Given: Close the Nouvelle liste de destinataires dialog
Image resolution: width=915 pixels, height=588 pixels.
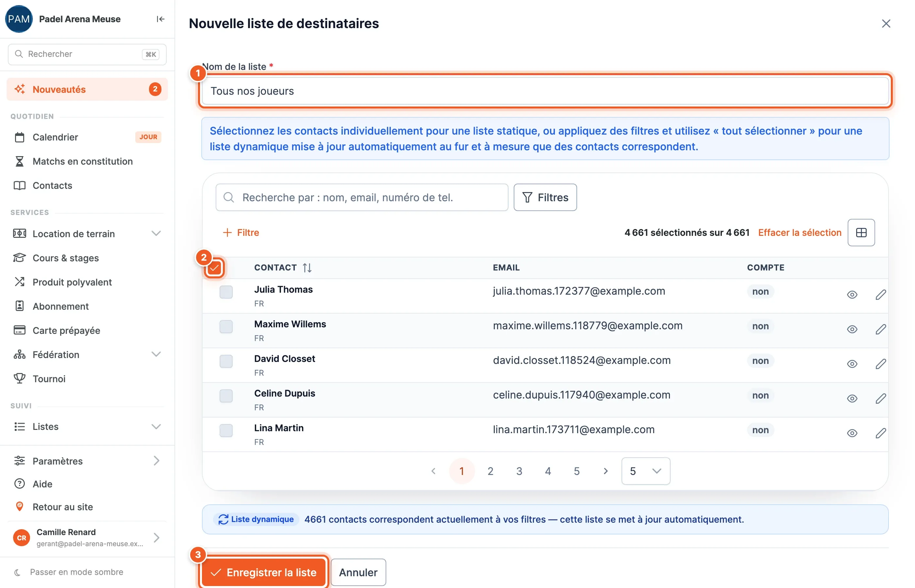Looking at the screenshot, I should tap(886, 24).
